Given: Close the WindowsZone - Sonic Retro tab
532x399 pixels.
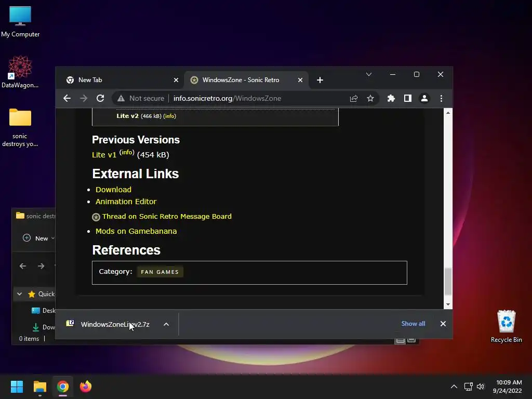Looking at the screenshot, I should (x=300, y=80).
